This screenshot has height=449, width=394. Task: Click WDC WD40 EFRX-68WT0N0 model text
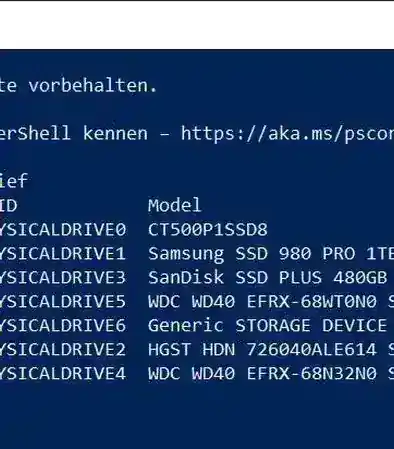click(x=262, y=301)
